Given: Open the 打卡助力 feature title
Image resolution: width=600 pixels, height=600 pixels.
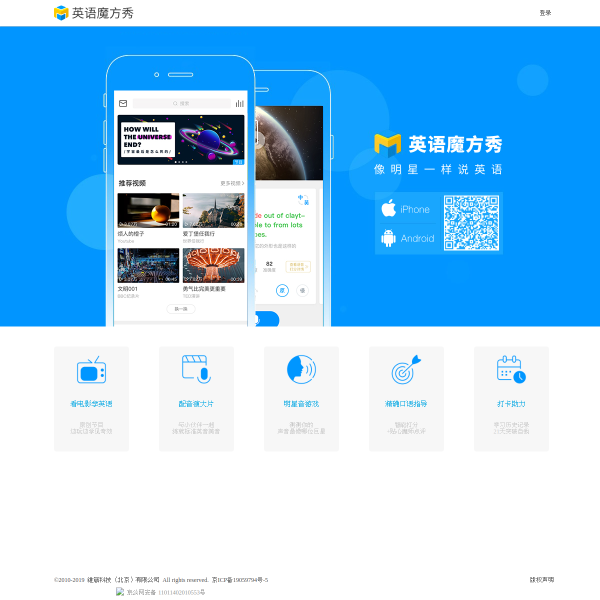Looking at the screenshot, I should pos(511,404).
